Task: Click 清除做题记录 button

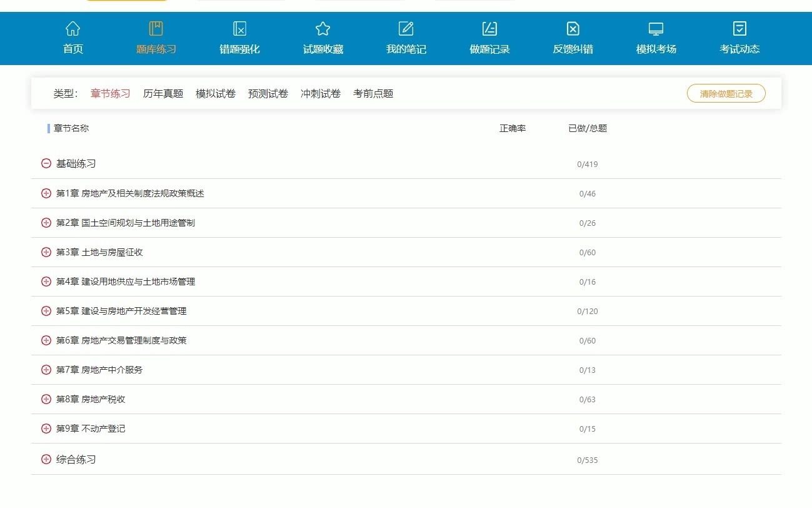Action: pyautogui.click(x=726, y=94)
